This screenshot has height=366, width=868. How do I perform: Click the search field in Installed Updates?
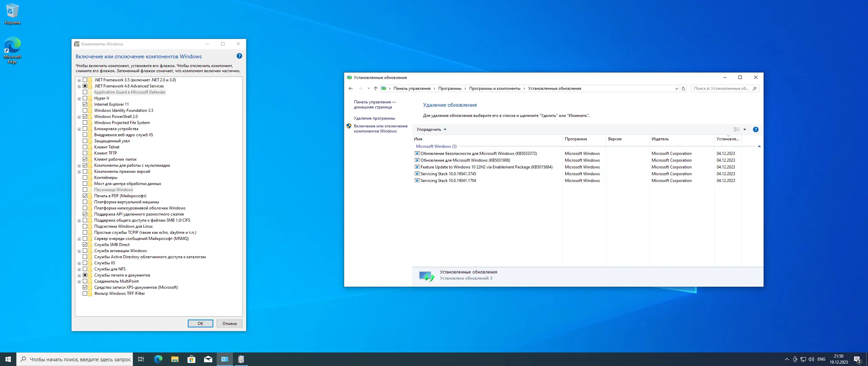pos(721,88)
